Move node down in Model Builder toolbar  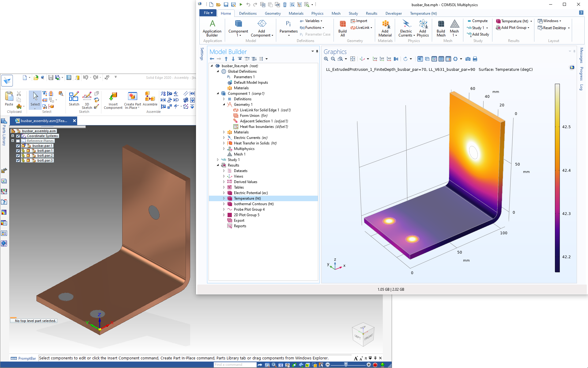[233, 59]
